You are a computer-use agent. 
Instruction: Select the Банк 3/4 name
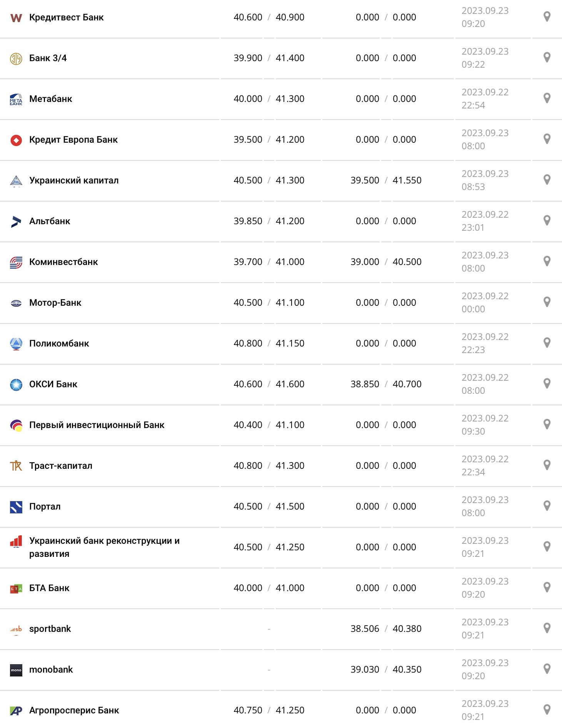click(48, 58)
